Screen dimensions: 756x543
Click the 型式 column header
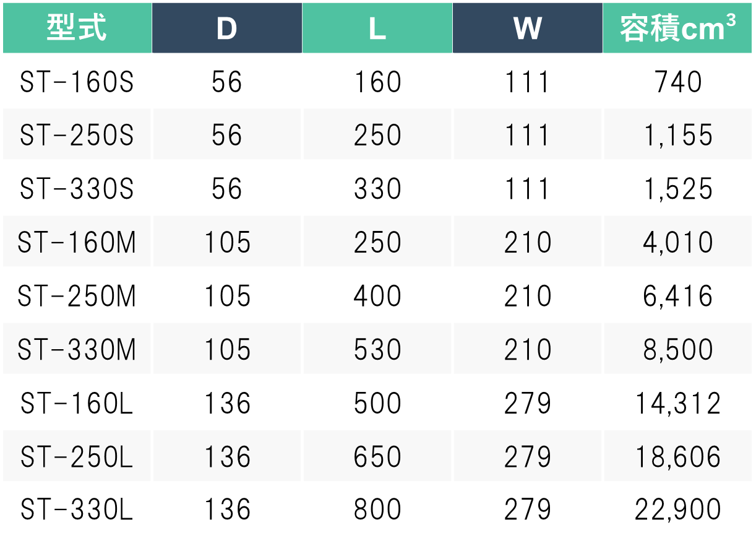coord(77,28)
